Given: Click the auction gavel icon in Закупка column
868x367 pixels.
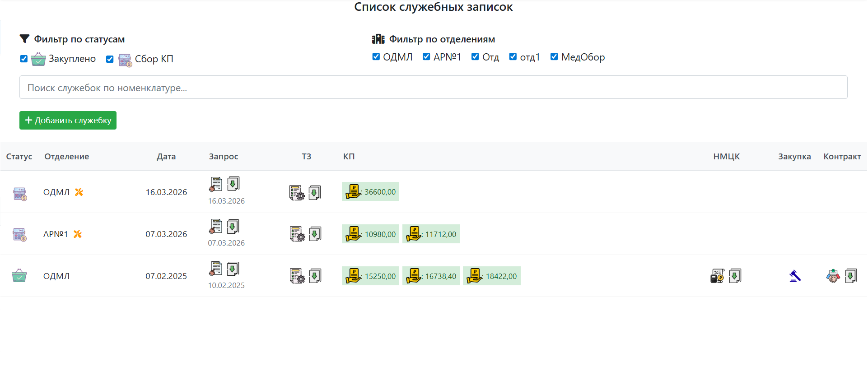Looking at the screenshot, I should pos(795,276).
